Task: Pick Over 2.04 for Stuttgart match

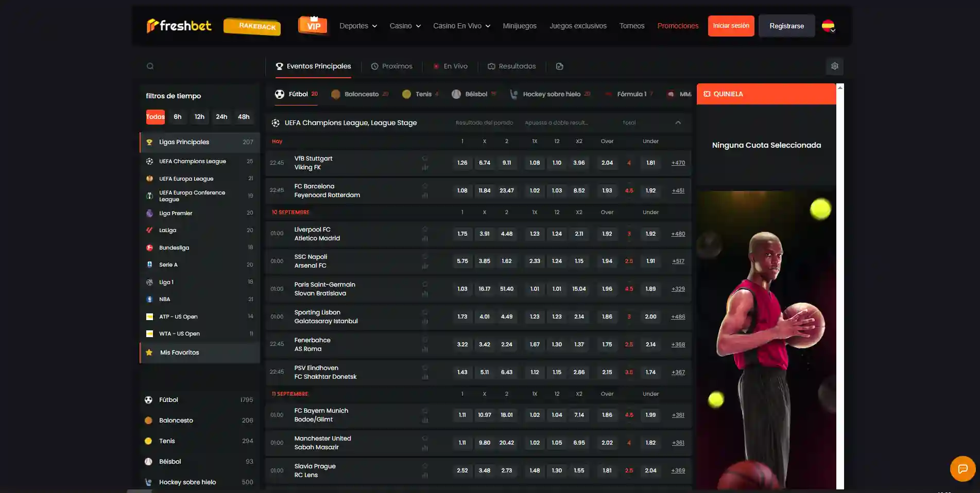Action: [x=607, y=163]
